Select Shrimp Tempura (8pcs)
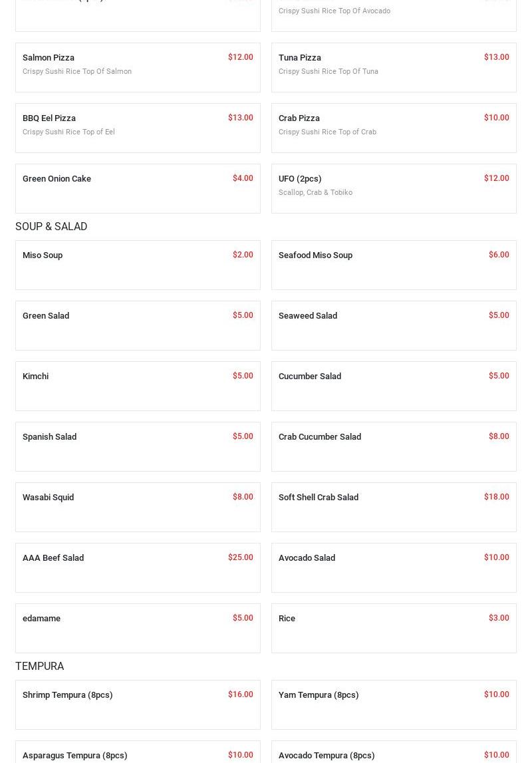 click(138, 704)
